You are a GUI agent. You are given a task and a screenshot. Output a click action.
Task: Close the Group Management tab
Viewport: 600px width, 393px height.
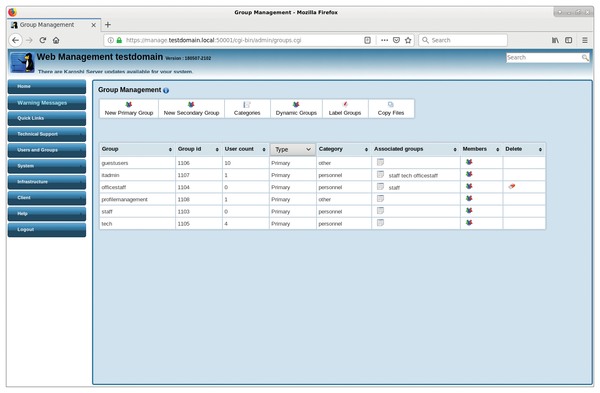[93, 25]
